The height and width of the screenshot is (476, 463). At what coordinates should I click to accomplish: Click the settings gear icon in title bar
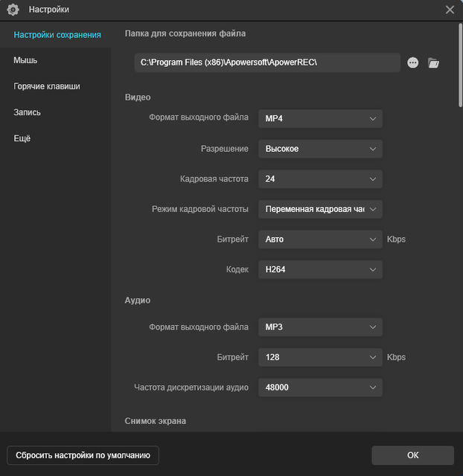(13, 10)
